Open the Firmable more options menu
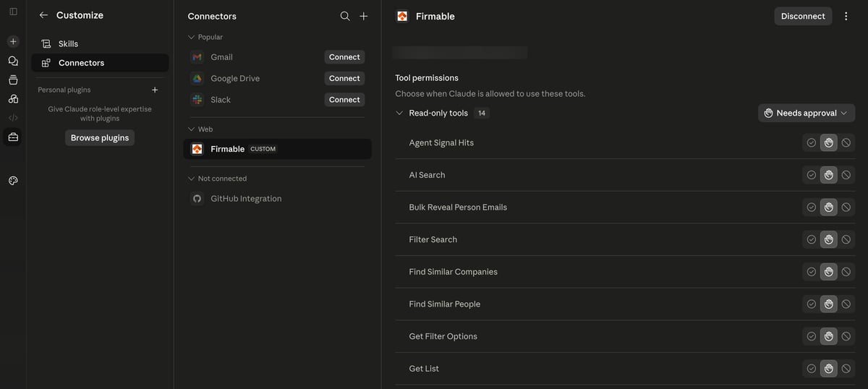868x389 pixels. coord(846,16)
